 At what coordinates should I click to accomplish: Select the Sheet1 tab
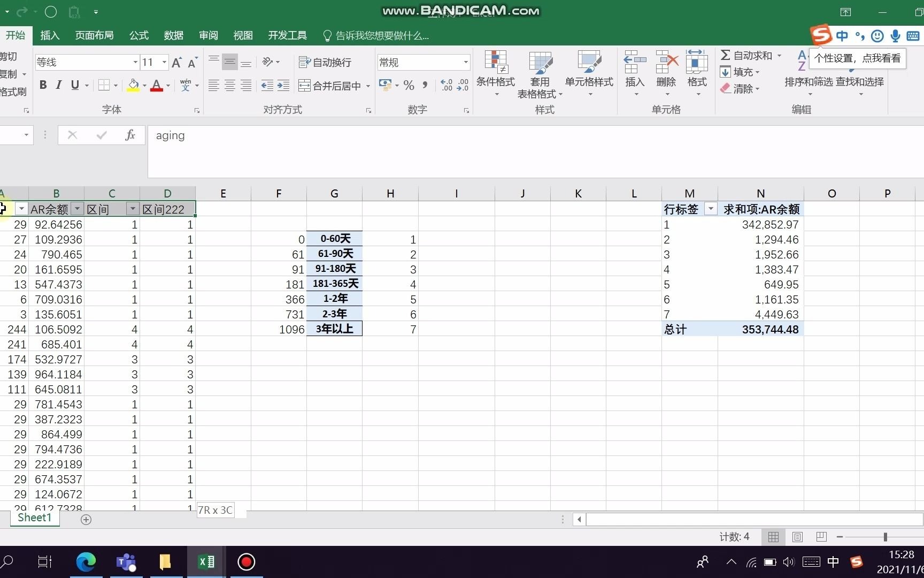35,518
